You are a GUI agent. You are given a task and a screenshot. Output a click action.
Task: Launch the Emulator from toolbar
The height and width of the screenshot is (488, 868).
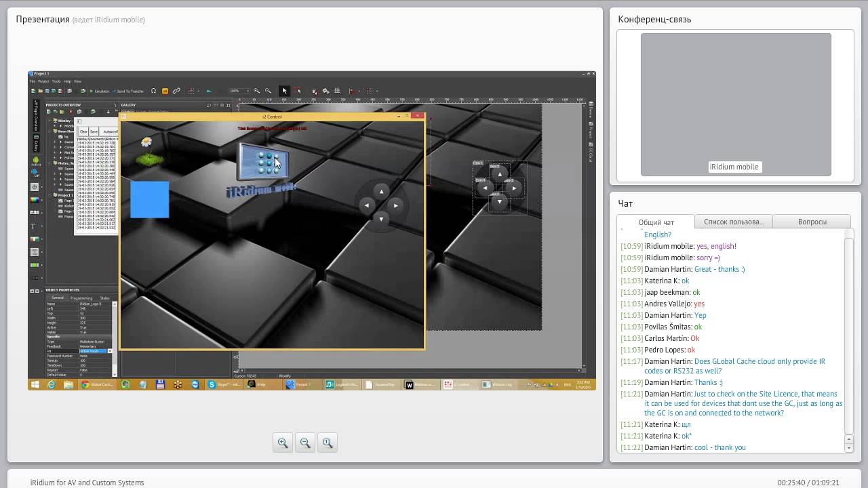click(x=100, y=91)
